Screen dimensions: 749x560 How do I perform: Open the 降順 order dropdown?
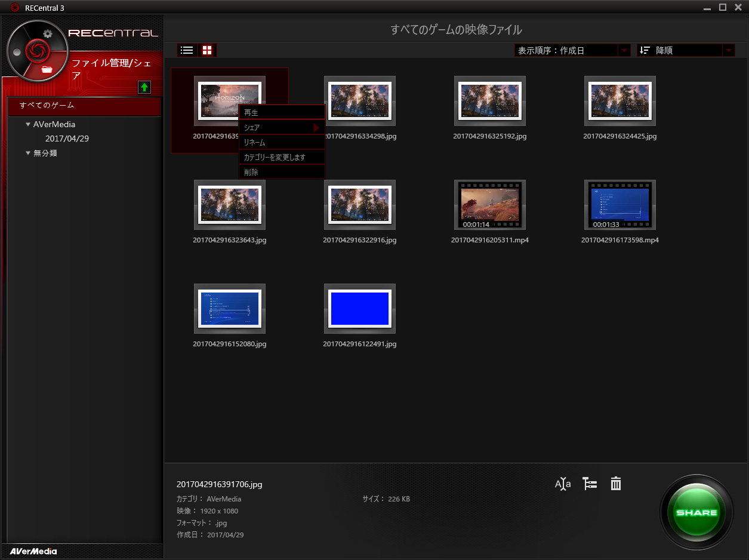coord(686,51)
